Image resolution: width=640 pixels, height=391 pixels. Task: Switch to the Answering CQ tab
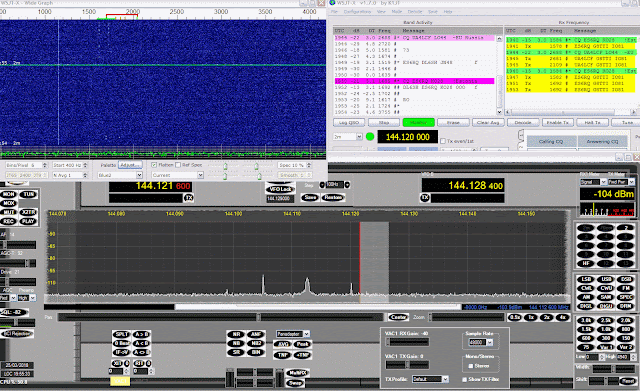(x=602, y=142)
